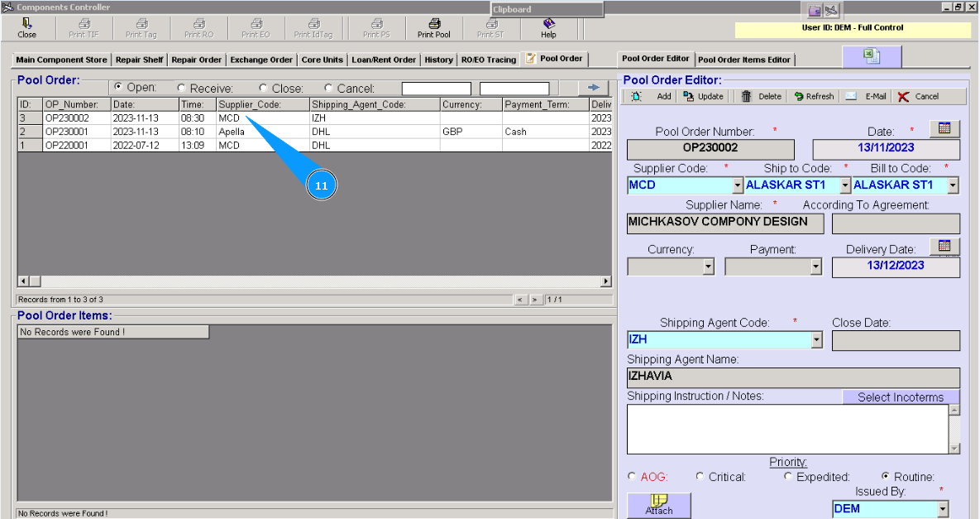Click the Close toolbar icon
The height and width of the screenshot is (519, 980).
click(x=26, y=28)
